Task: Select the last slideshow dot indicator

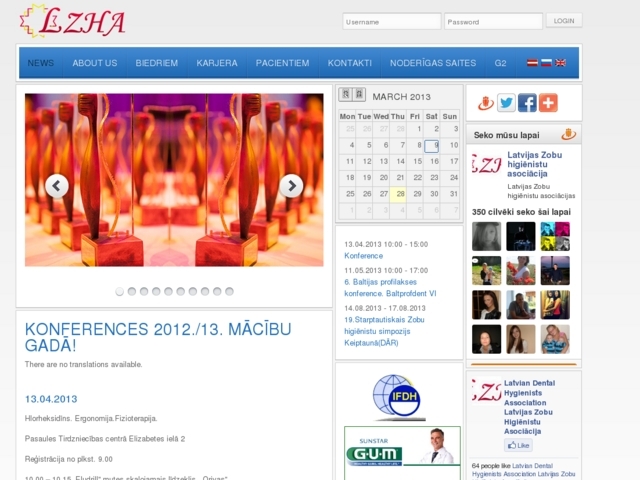Action: point(229,291)
